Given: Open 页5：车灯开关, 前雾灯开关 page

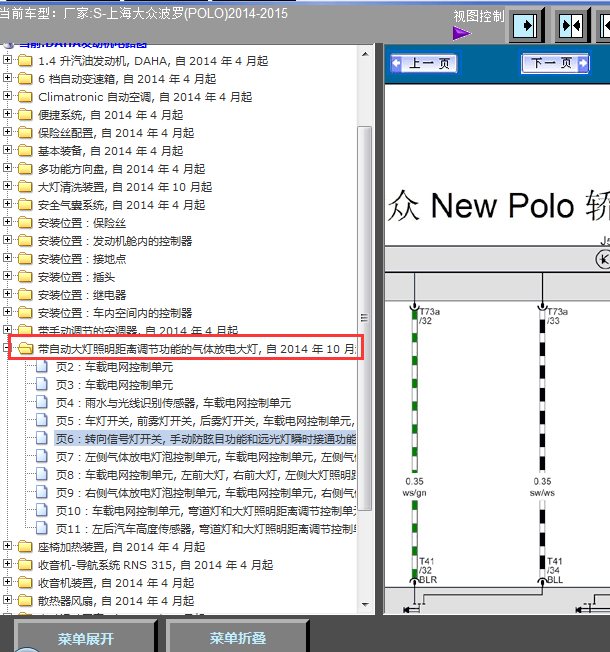Looking at the screenshot, I should click(x=205, y=421).
